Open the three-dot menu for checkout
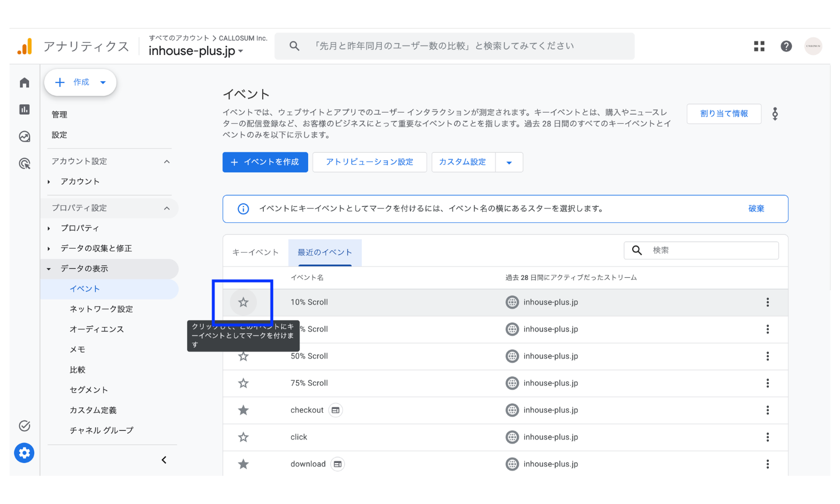Screen dimensions: 840x504 (768, 410)
